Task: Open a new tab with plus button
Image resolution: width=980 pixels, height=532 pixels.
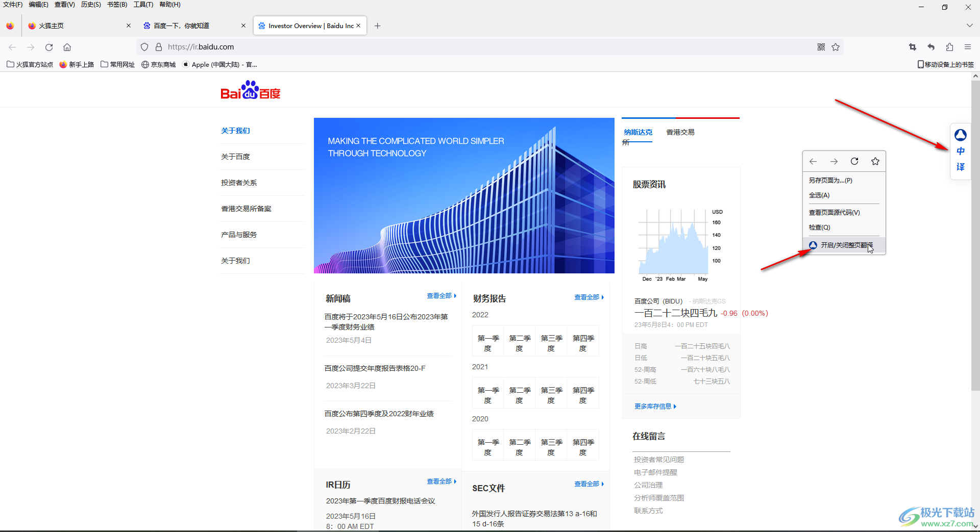Action: [377, 26]
